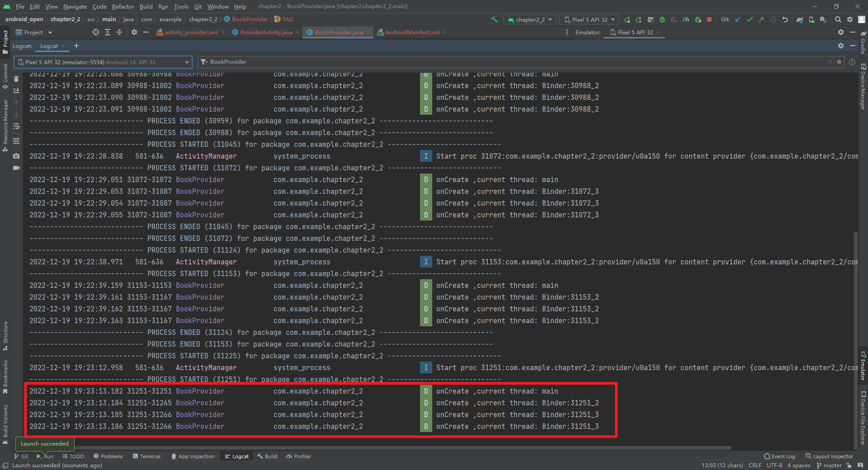The height and width of the screenshot is (470, 868).
Task: Click the Make Project hammer icon
Action: [x=494, y=19]
